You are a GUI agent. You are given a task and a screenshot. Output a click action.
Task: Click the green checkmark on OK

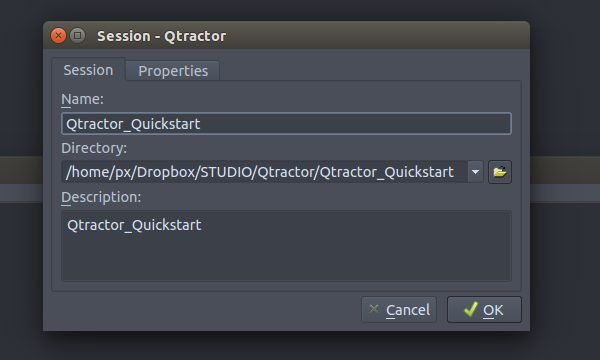tap(470, 309)
